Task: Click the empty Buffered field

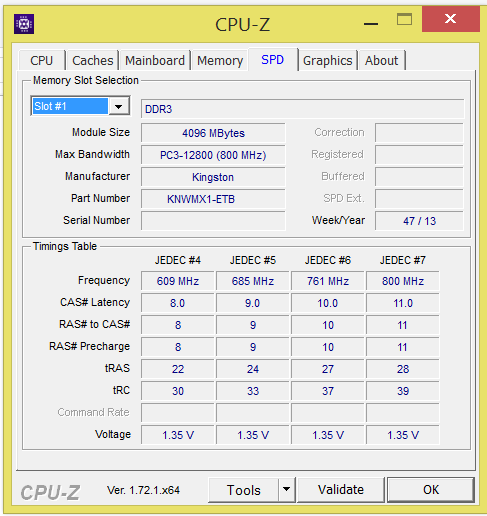Action: [419, 177]
